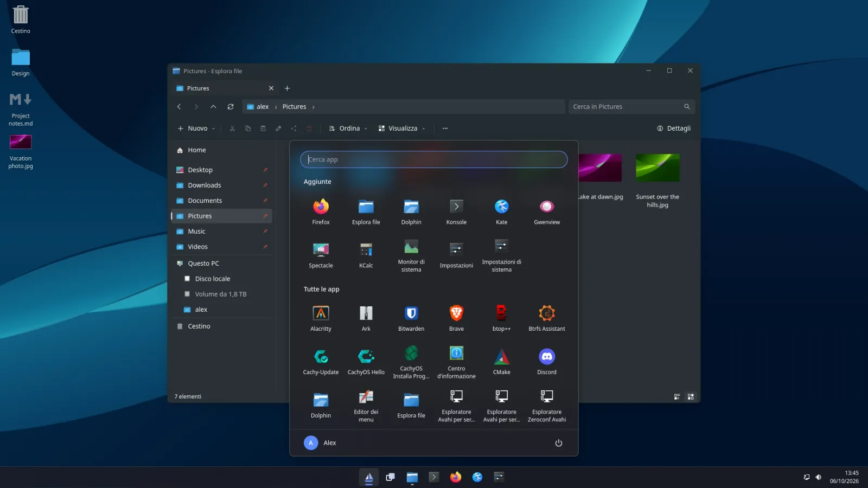Open Firefox from the taskbar
The height and width of the screenshot is (488, 868).
point(456,477)
